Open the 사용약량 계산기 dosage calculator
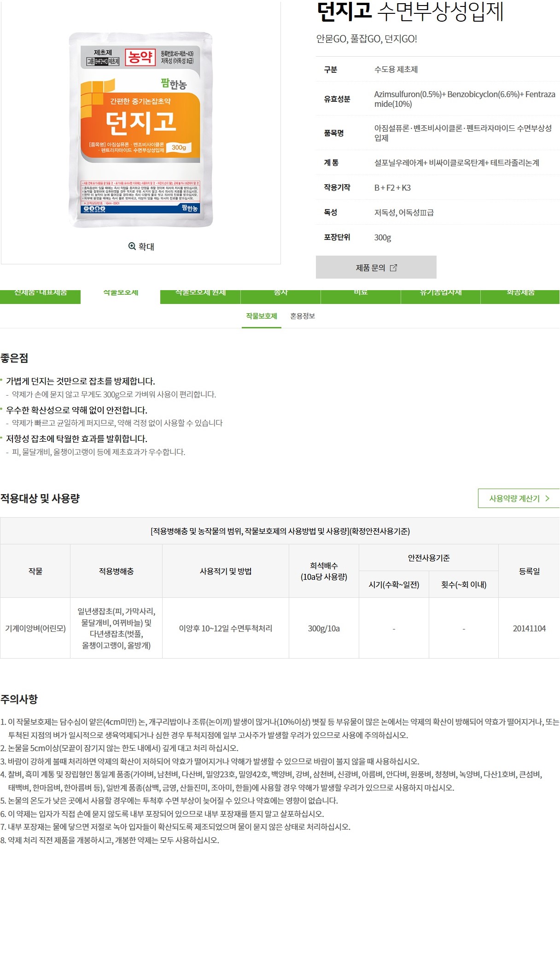560x957 pixels. coord(519,498)
